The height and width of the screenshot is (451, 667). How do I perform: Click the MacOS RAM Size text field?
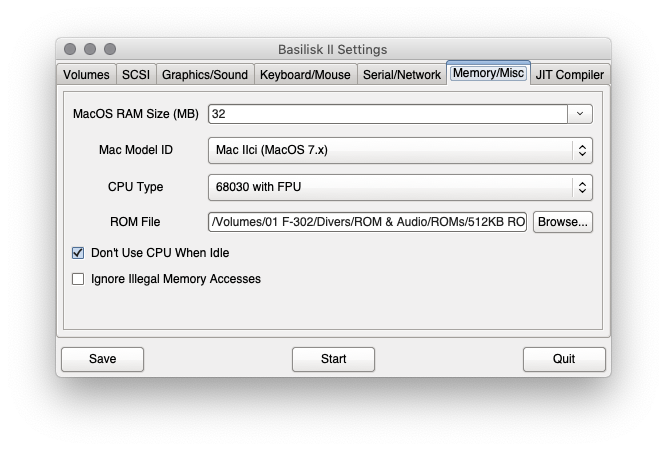388,114
